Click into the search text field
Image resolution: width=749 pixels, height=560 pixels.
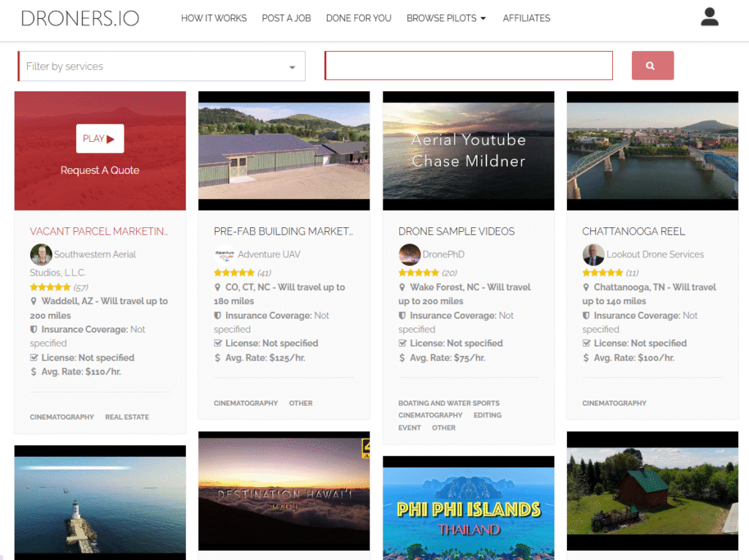coord(469,66)
